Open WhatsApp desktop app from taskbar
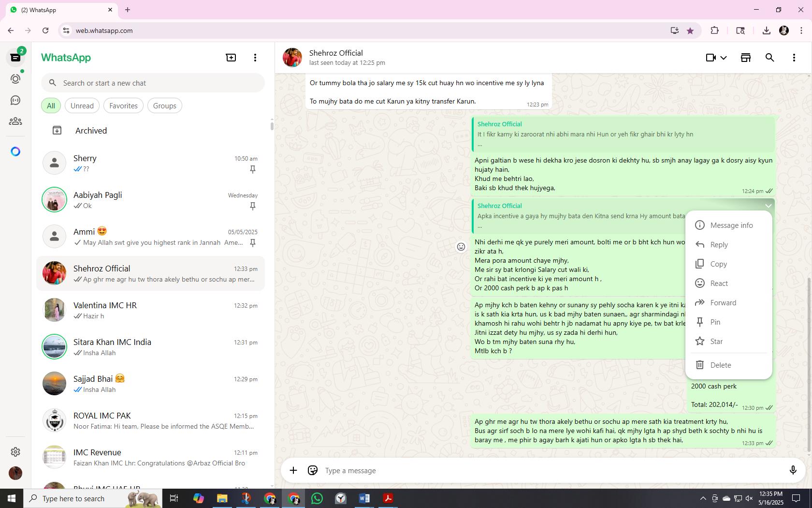The width and height of the screenshot is (812, 508). (317, 498)
